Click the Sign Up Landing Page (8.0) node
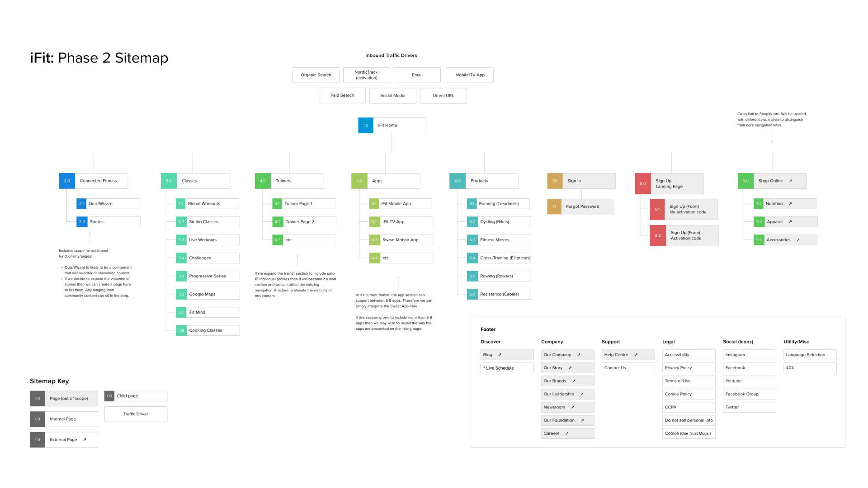The width and height of the screenshot is (868, 488). [676, 183]
